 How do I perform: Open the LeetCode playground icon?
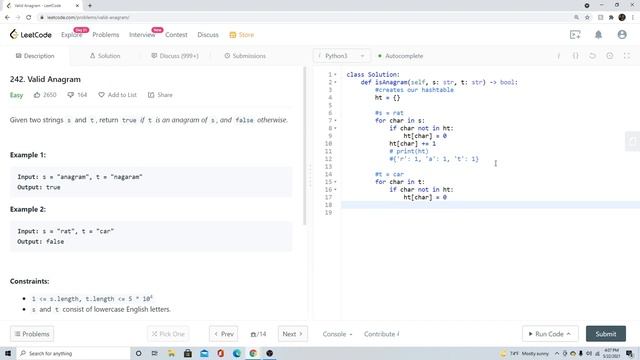pyautogui.click(x=575, y=35)
